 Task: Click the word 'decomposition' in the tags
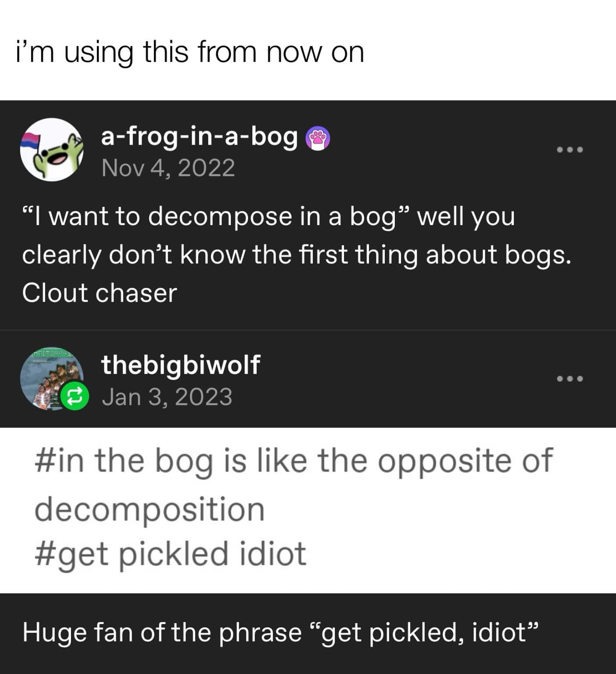[150, 509]
